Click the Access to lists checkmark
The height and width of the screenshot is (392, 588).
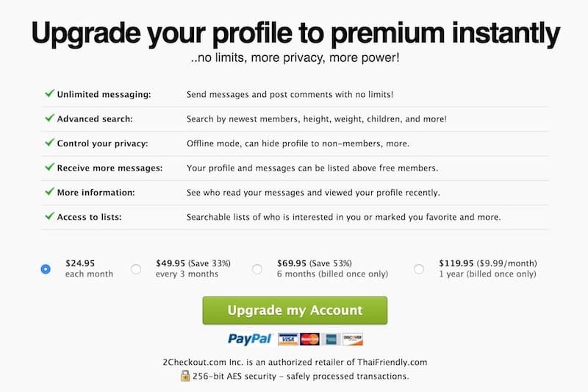[x=49, y=217]
